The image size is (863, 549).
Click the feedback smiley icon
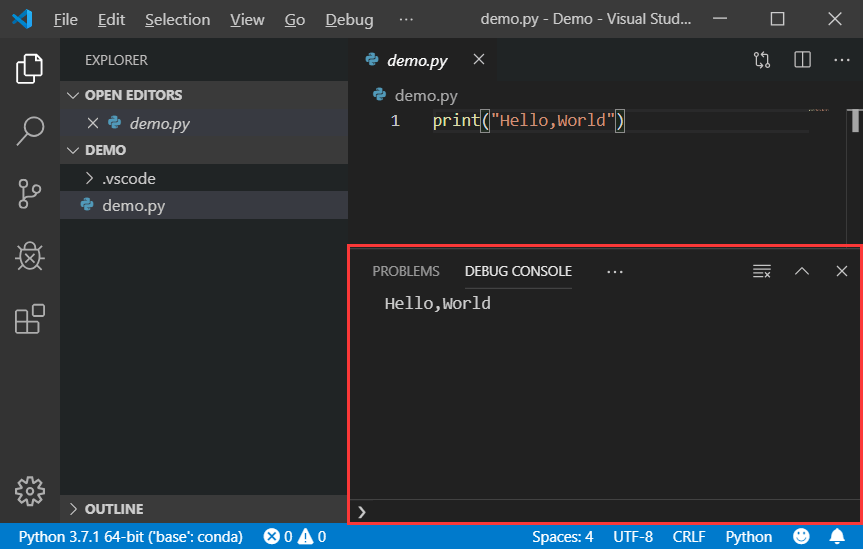(x=801, y=536)
